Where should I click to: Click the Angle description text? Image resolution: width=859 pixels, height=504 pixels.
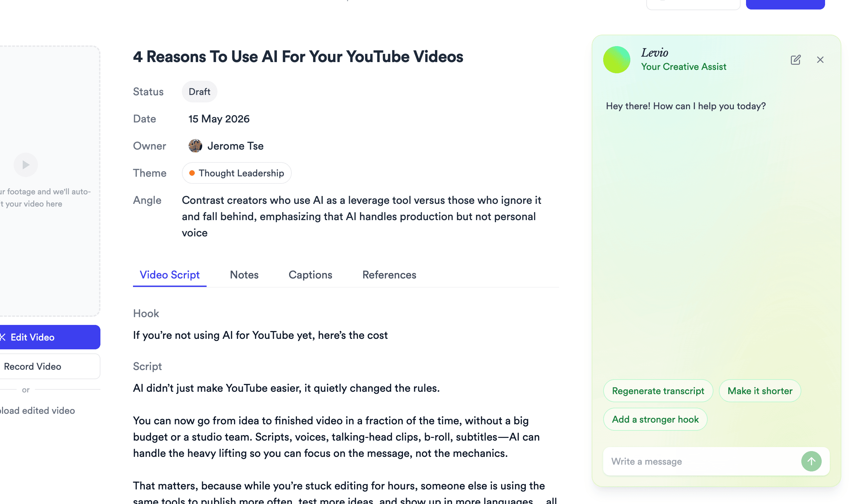point(361,216)
